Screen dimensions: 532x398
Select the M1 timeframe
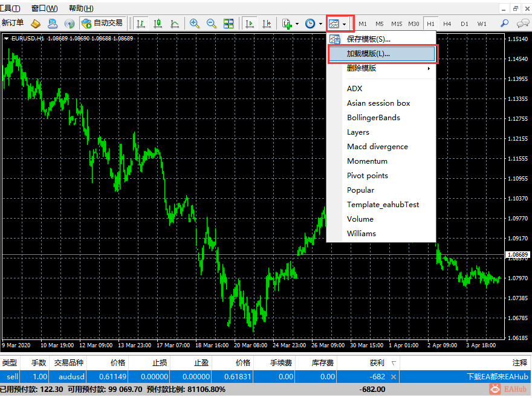coord(363,24)
